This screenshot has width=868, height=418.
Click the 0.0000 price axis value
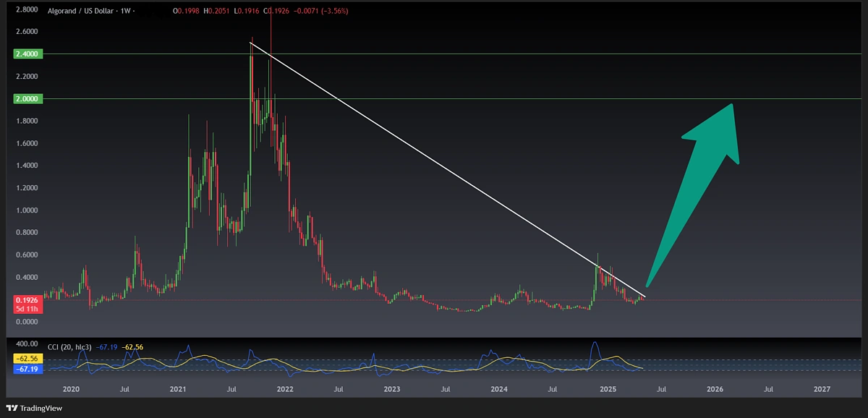tap(27, 322)
